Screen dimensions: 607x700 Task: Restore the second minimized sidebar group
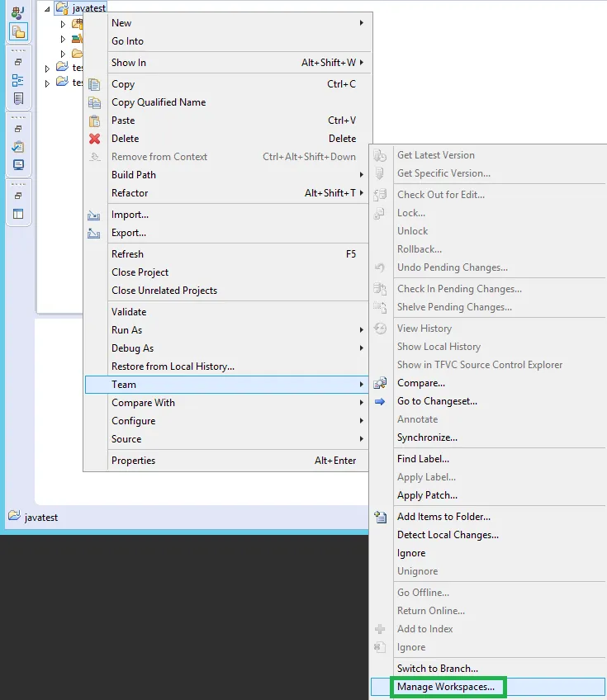tap(18, 129)
